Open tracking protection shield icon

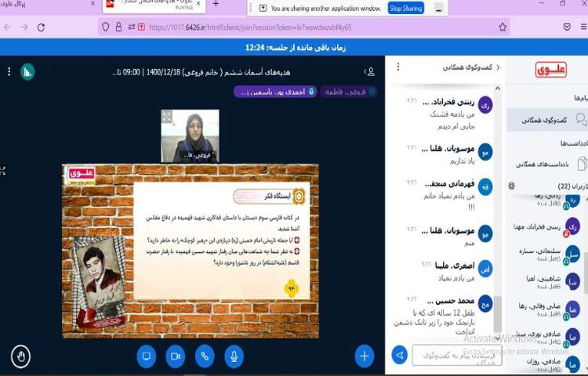[106, 27]
